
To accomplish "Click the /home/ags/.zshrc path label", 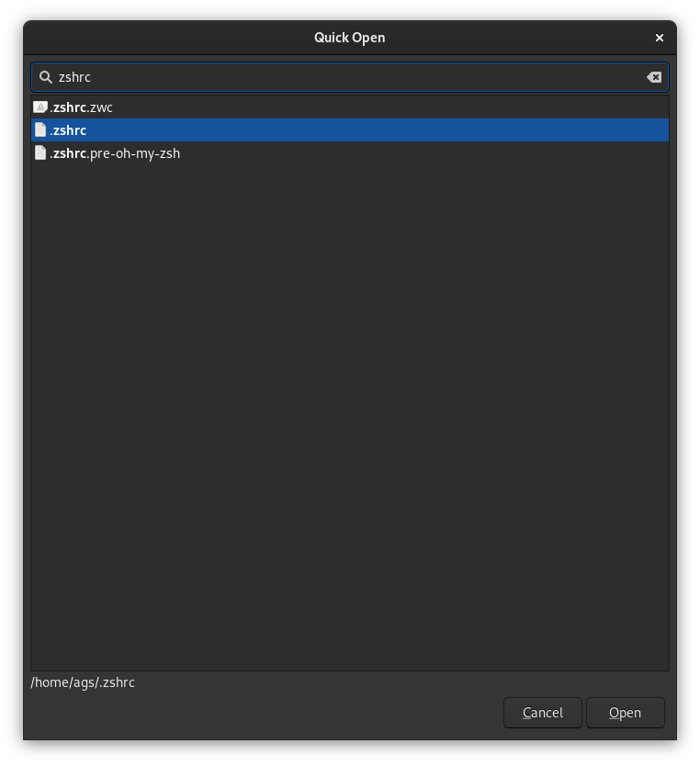I will 83,682.
